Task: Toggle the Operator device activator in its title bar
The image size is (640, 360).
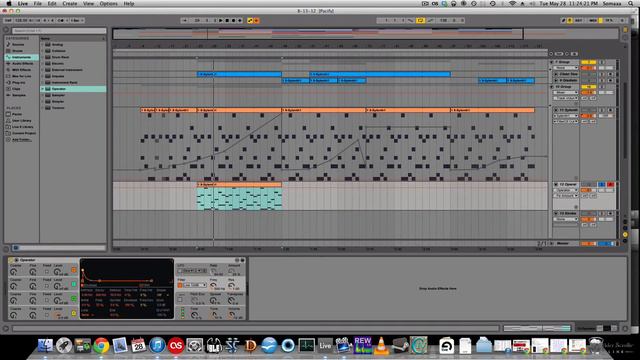Action: (x=11, y=260)
